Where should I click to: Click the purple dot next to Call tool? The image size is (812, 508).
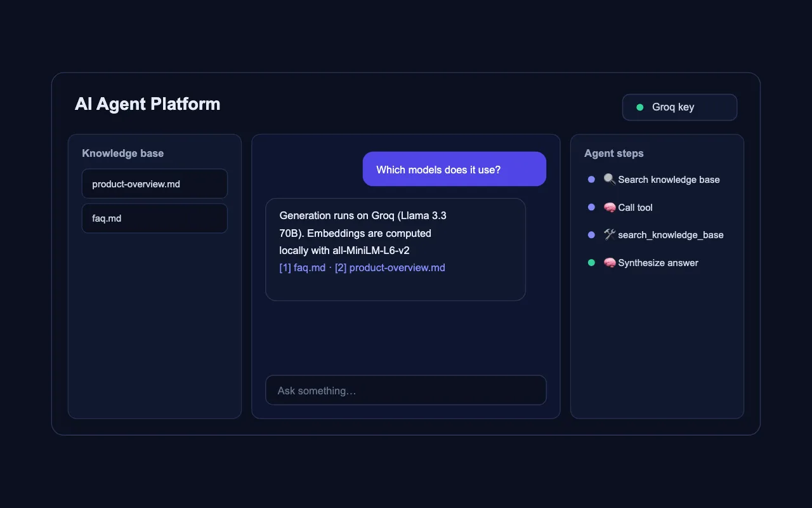tap(591, 208)
